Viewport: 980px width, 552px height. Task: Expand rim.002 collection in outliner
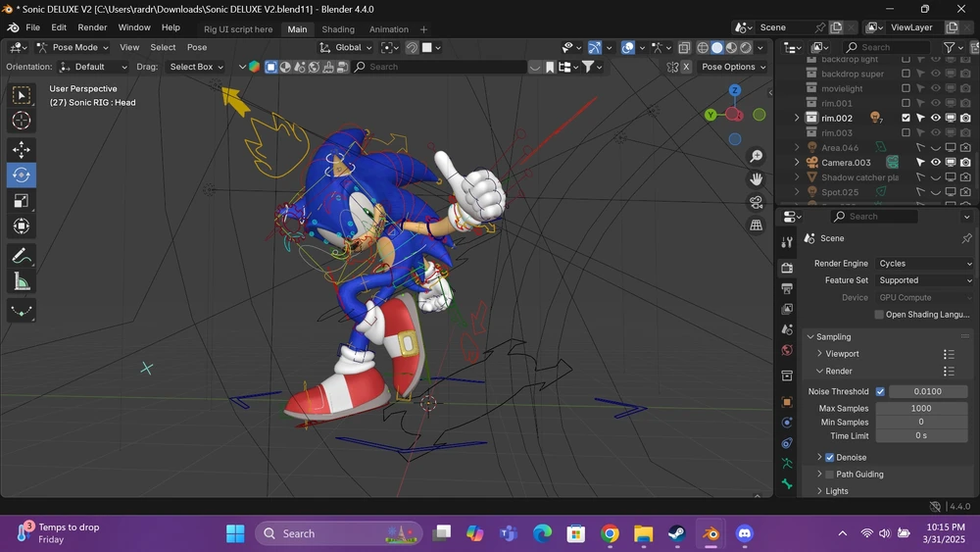pyautogui.click(x=796, y=118)
